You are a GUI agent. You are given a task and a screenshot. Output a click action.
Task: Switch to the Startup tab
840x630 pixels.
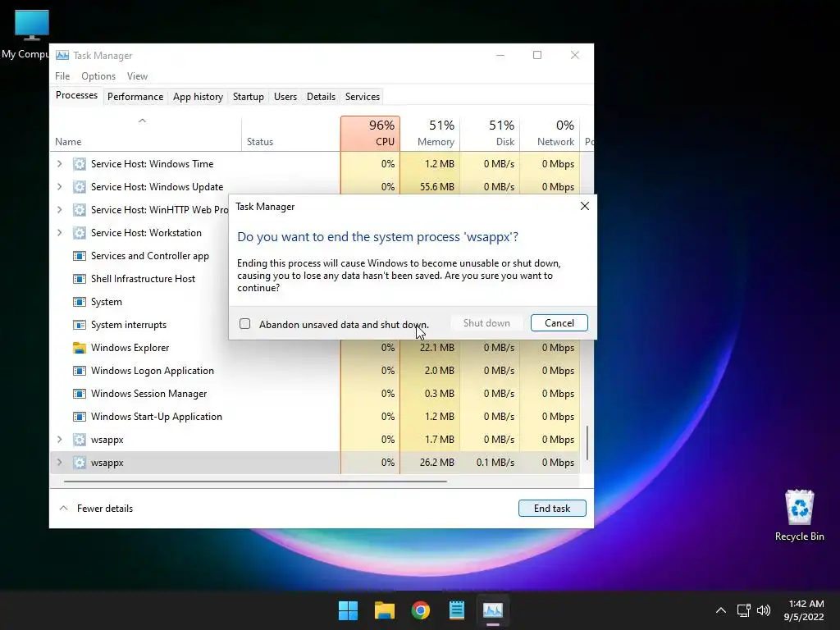[248, 97]
